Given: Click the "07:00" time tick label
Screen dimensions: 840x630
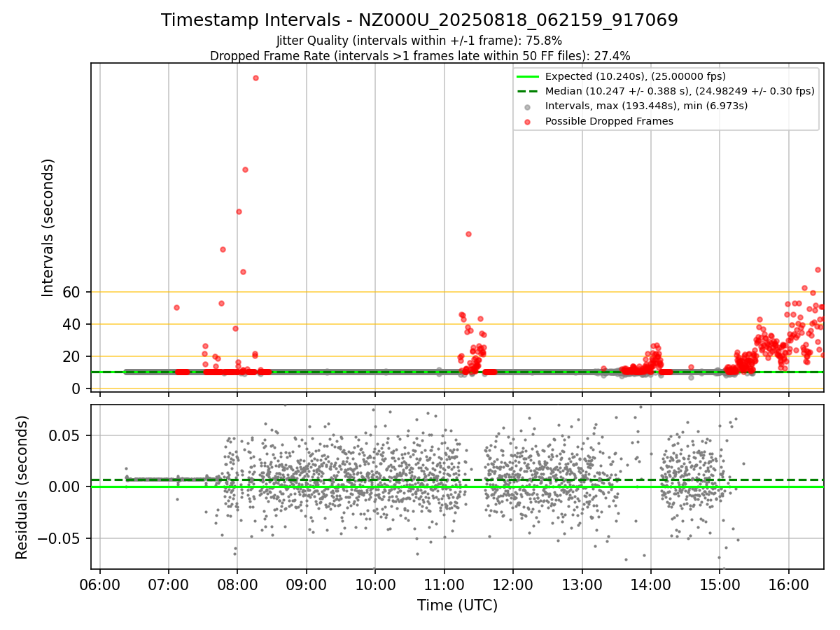Looking at the screenshot, I should tap(169, 585).
